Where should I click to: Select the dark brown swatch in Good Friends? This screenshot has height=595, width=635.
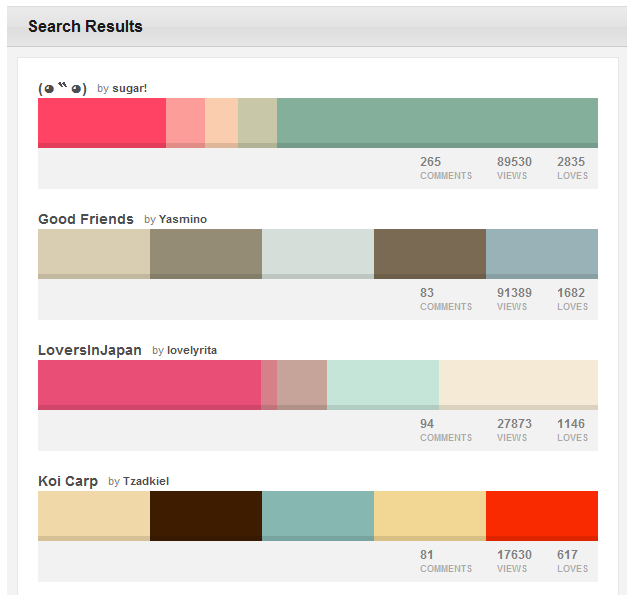(x=430, y=254)
